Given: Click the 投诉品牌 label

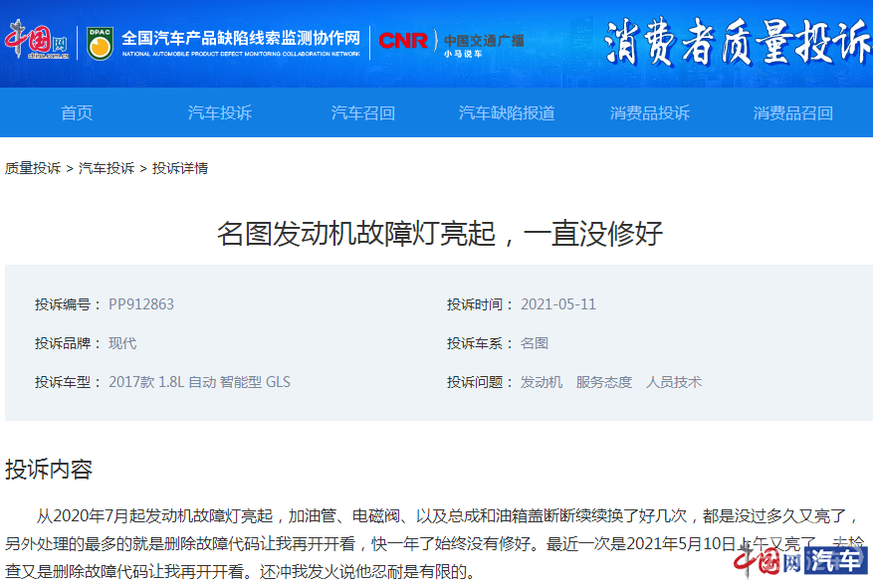Looking at the screenshot, I should pos(67,343).
